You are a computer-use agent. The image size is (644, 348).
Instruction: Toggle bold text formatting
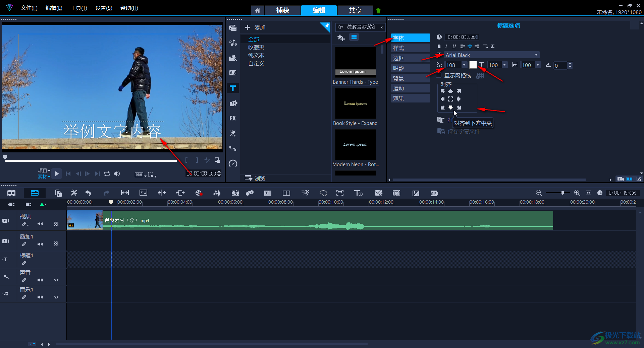click(439, 46)
